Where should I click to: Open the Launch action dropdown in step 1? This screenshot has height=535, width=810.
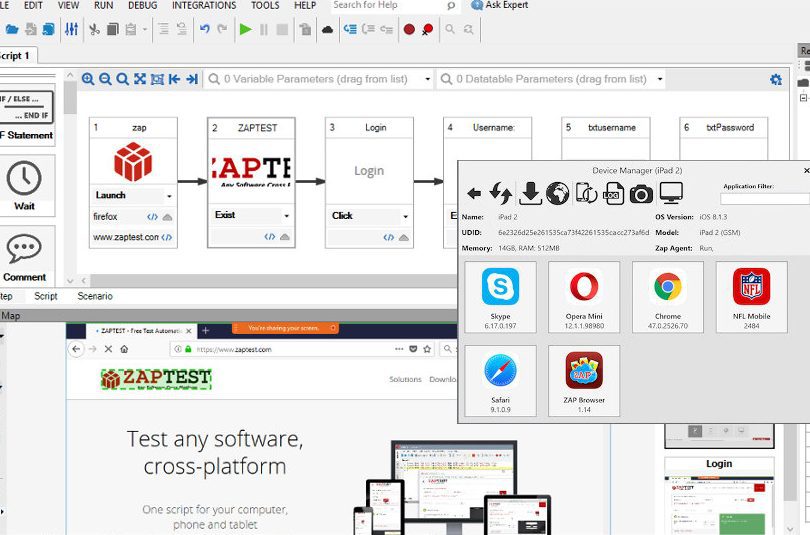169,196
